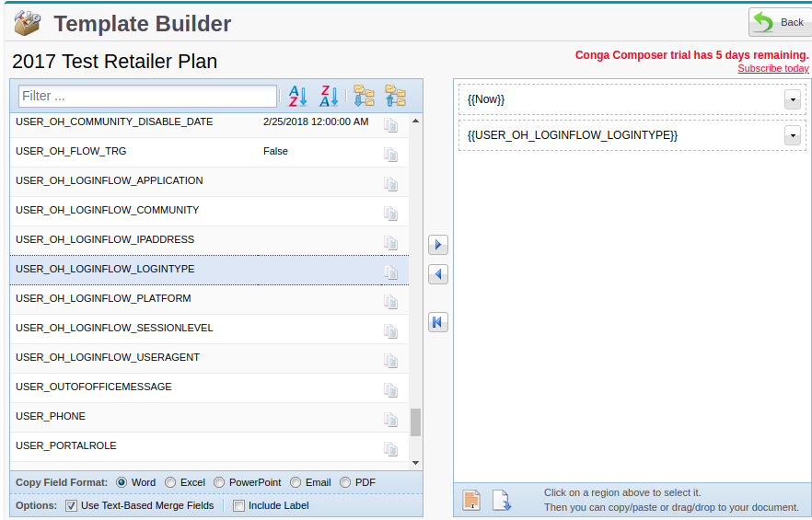Click the Back button

[x=779, y=22]
